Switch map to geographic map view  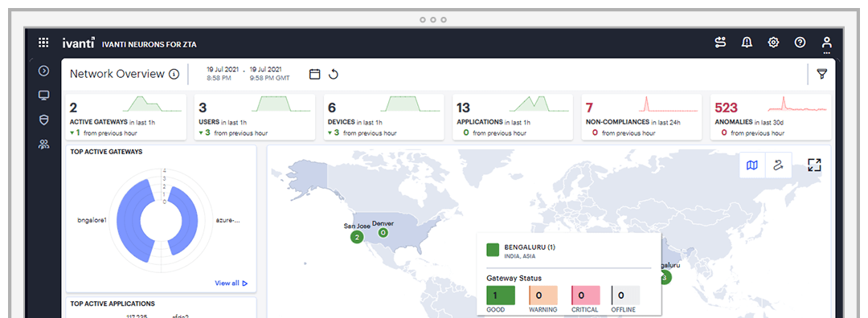pyautogui.click(x=752, y=165)
